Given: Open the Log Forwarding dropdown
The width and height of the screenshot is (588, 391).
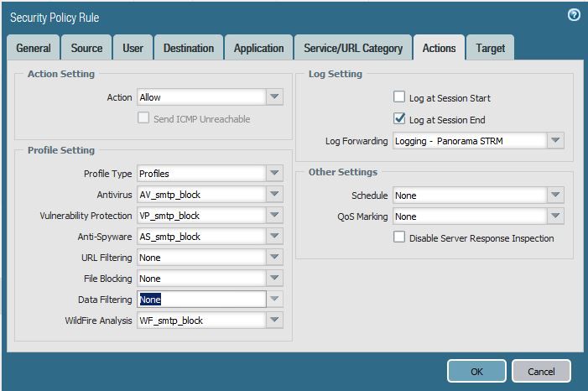Looking at the screenshot, I should pos(555,141).
